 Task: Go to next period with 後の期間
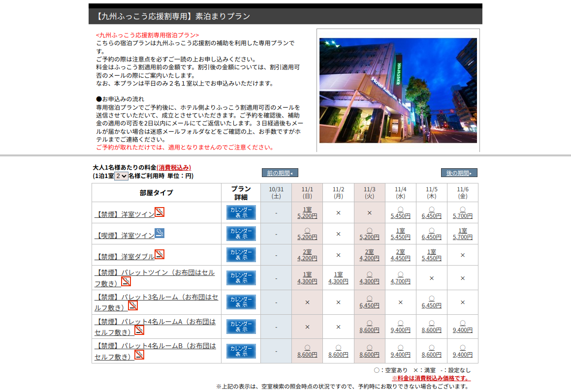click(459, 173)
